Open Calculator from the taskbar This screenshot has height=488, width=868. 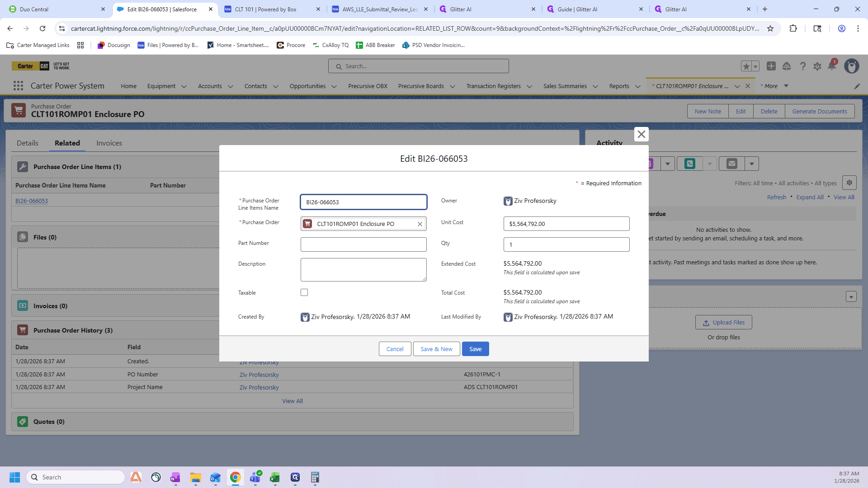[315, 478]
